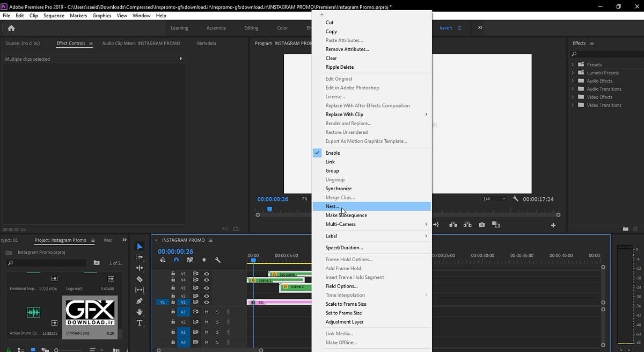Expand the Video Effects folder
The width and height of the screenshot is (644, 352).
(573, 97)
